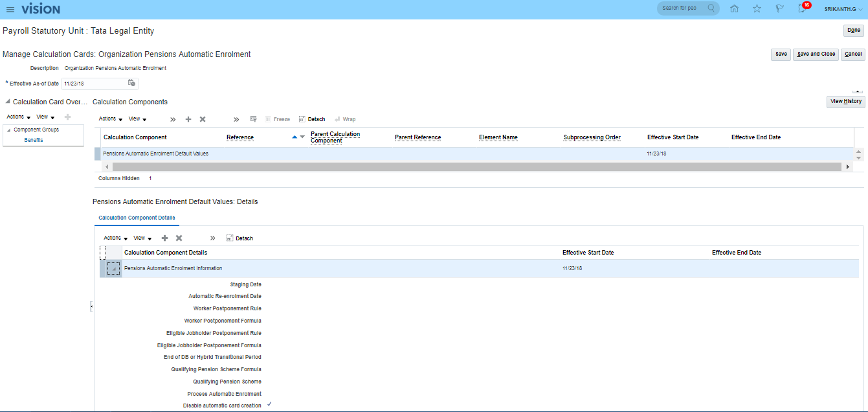Go to the Home page icon
Image resolution: width=868 pixels, height=412 pixels.
(x=734, y=8)
